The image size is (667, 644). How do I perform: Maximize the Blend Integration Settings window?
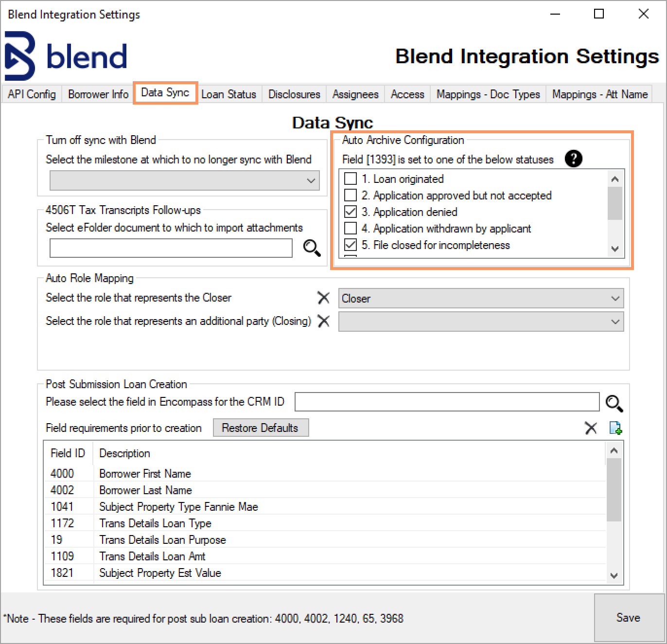pos(599,14)
